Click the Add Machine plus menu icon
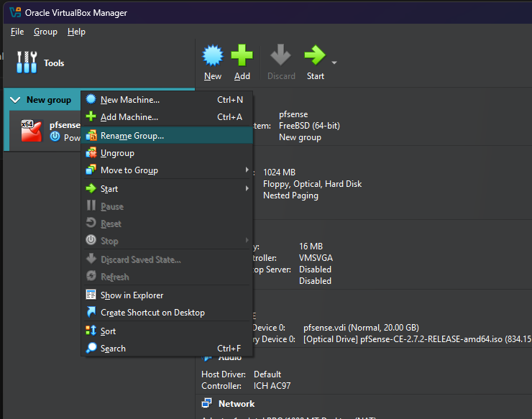 point(91,116)
